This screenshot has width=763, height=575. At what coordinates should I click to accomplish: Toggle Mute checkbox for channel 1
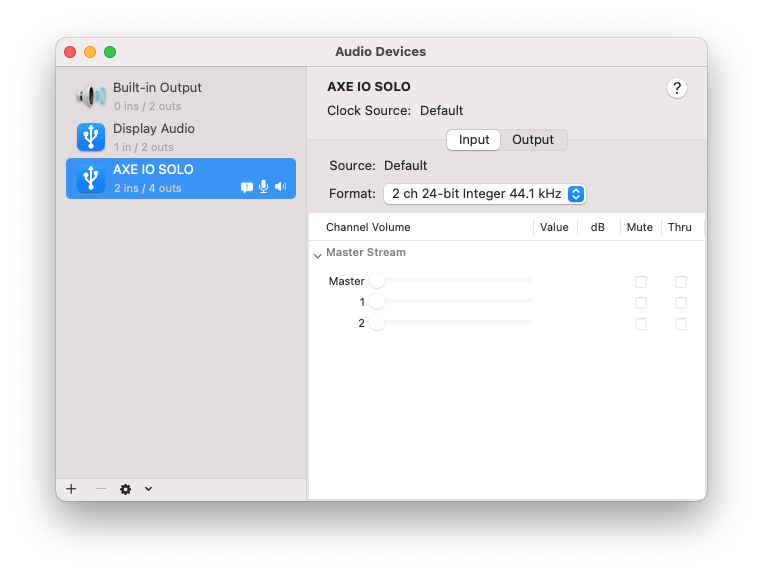point(641,303)
